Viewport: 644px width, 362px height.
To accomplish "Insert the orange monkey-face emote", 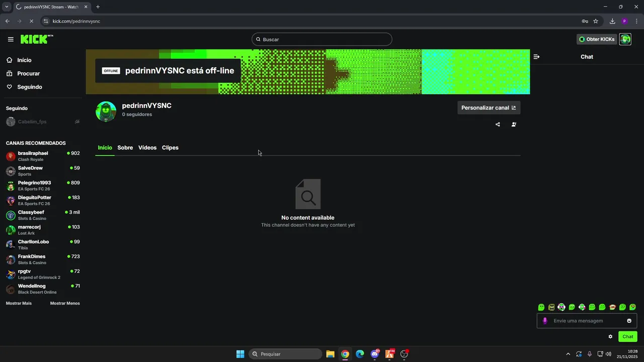I will 612,307.
